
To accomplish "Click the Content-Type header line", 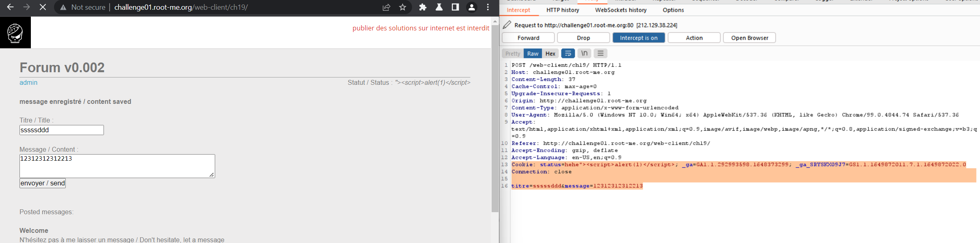I will (595, 108).
